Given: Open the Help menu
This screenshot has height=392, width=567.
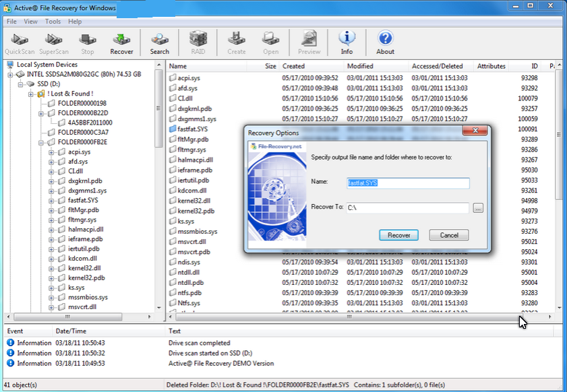Looking at the screenshot, I should (x=75, y=22).
